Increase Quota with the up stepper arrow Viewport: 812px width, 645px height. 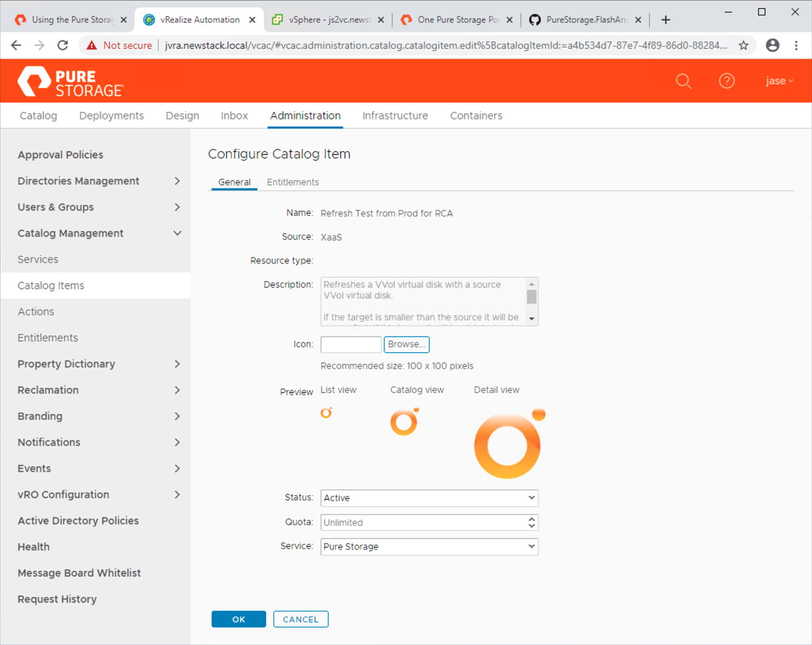[531, 519]
